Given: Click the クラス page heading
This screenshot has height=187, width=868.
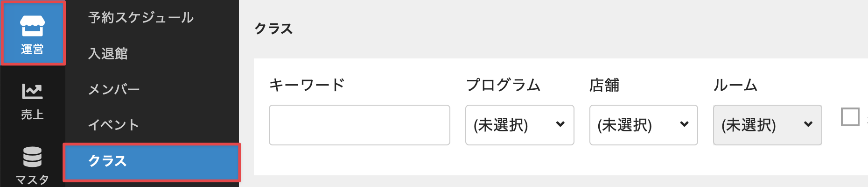Looking at the screenshot, I should (x=273, y=29).
